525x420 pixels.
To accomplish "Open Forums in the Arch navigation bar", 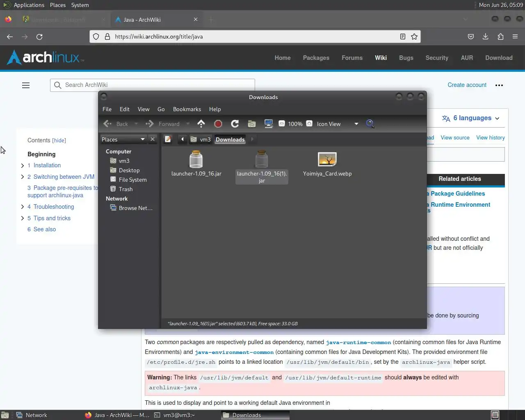I will (x=352, y=58).
